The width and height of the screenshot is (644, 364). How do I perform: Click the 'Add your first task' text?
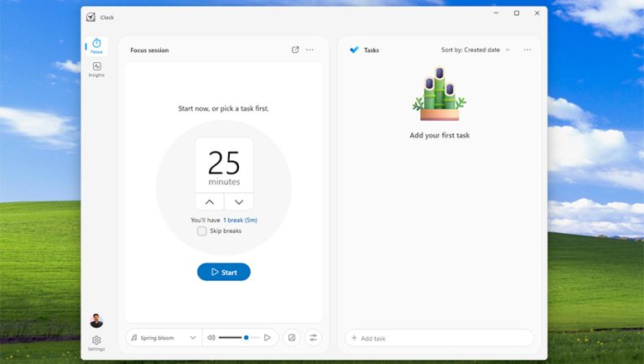coord(439,135)
